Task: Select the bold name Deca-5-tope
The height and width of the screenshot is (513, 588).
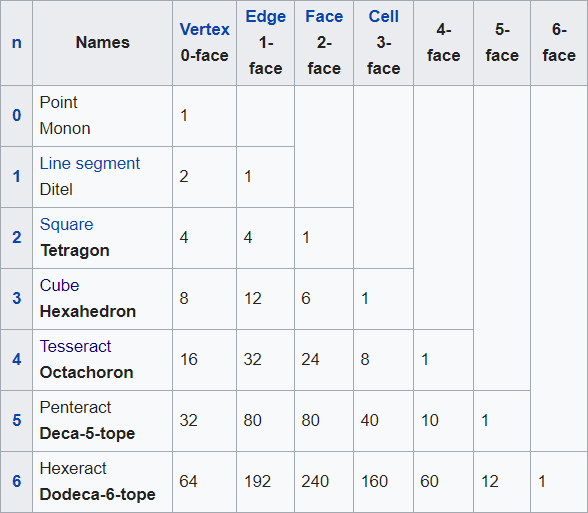Action: [x=87, y=434]
